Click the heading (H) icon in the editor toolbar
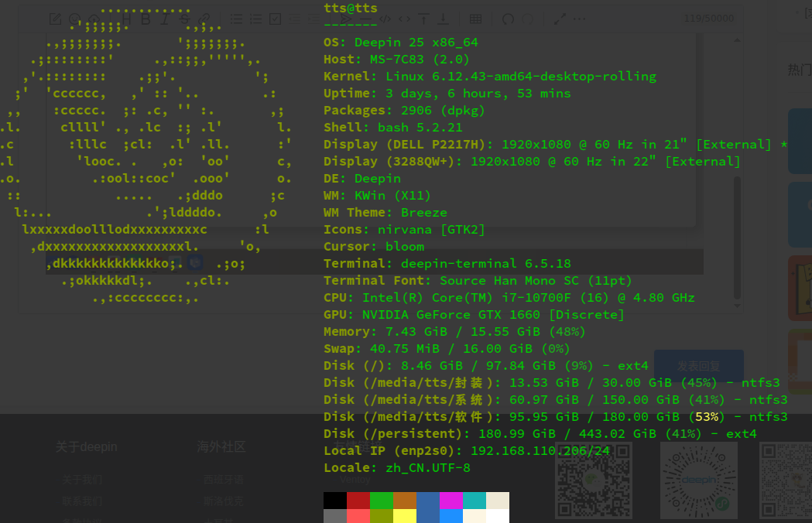Viewport: 812px width, 523px height. tap(126, 19)
